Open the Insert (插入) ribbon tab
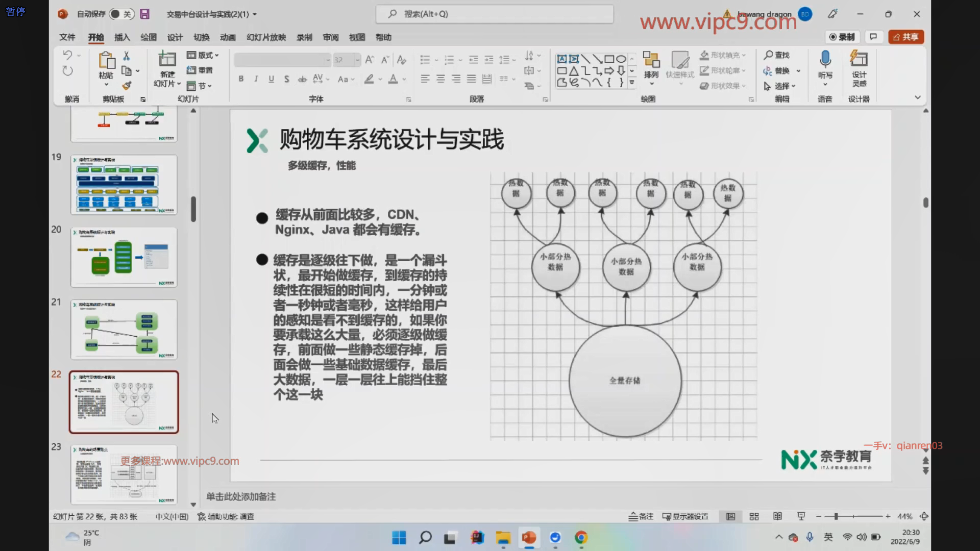Image resolution: width=980 pixels, height=551 pixels. coord(122,37)
